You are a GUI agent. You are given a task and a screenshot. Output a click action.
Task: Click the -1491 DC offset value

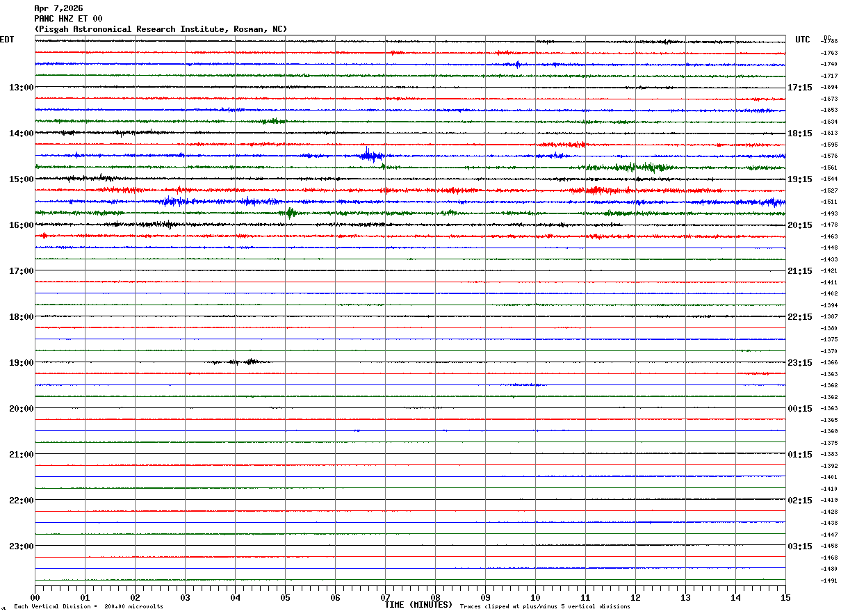click(x=829, y=581)
